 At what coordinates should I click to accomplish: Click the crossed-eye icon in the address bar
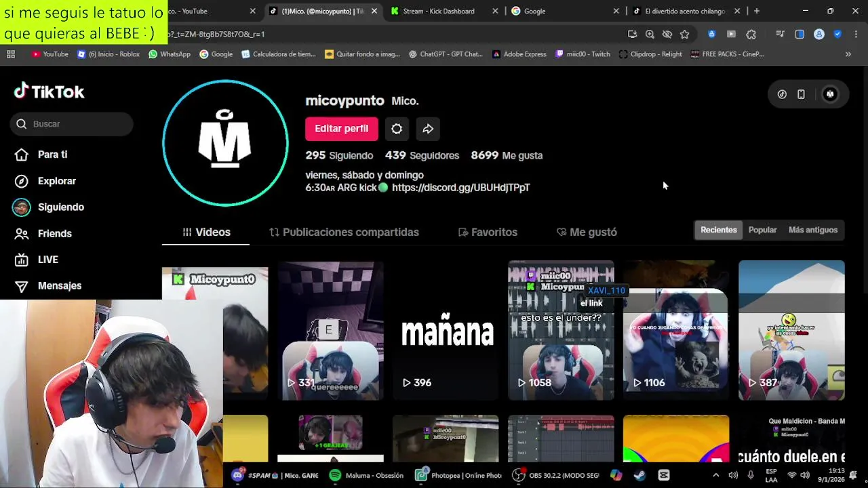667,34
